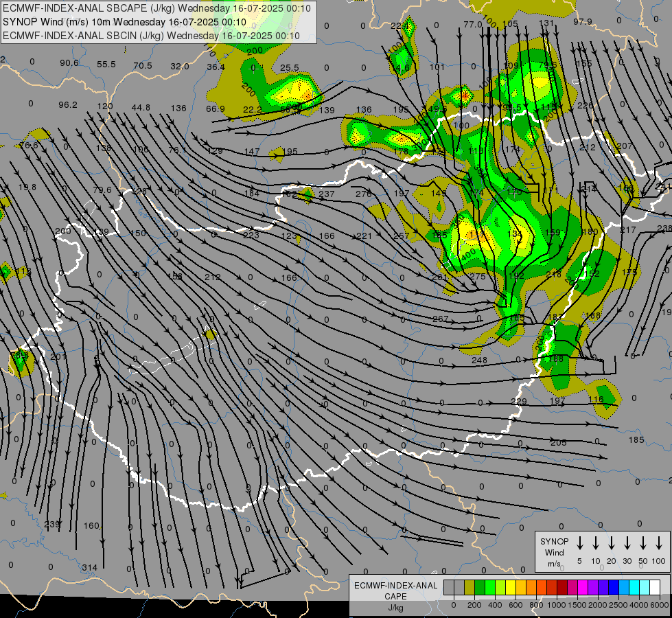Click the 314 value on the map

coord(89,567)
